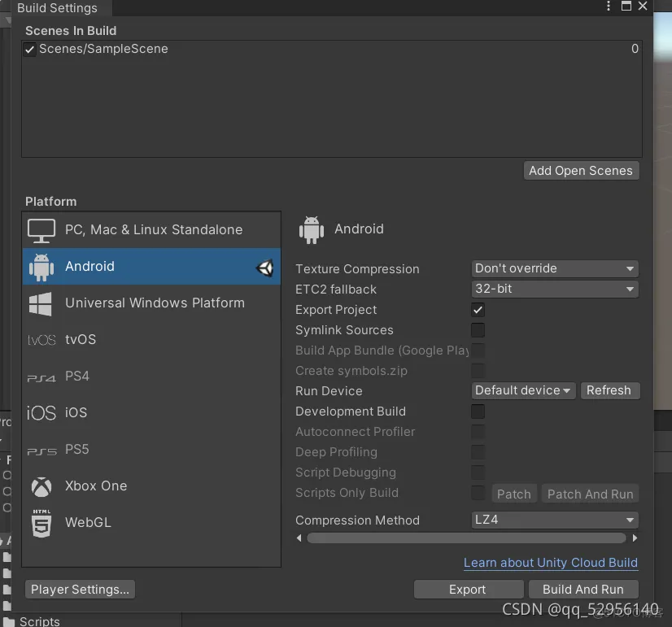The height and width of the screenshot is (627, 672).
Task: Enable the Development Build checkbox
Action: pyautogui.click(x=478, y=411)
